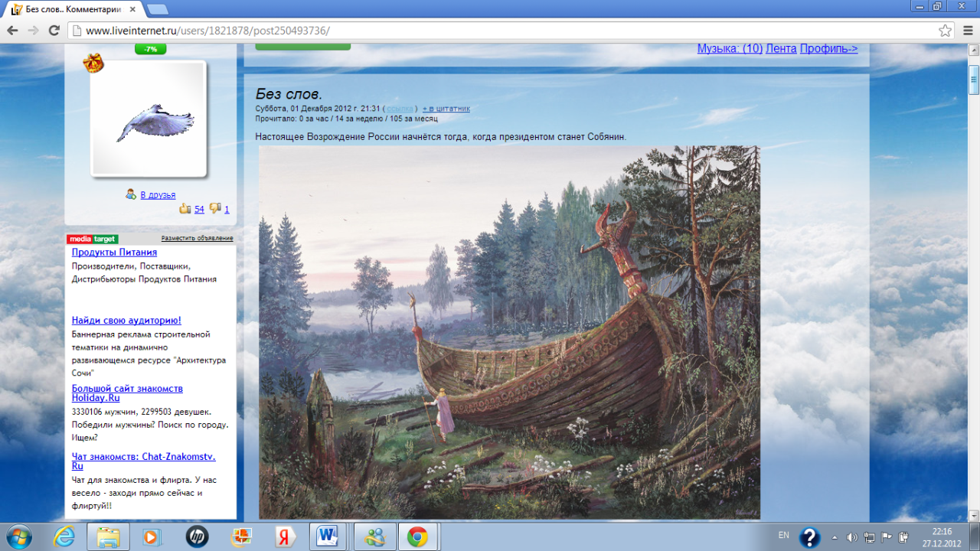Open Windows Media Player taskbar icon
Viewport: 980px width, 551px height.
pos(151,537)
